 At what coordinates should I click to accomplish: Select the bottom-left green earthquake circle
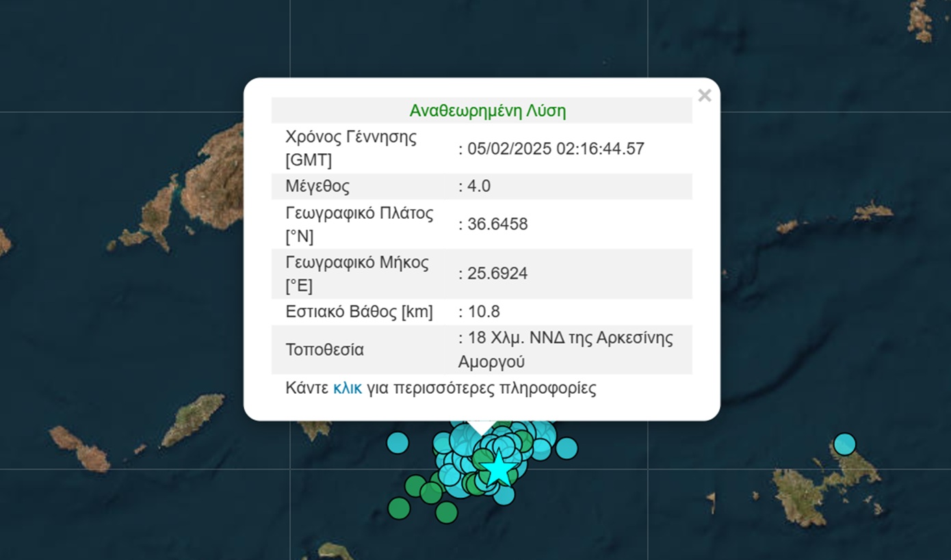(x=399, y=508)
